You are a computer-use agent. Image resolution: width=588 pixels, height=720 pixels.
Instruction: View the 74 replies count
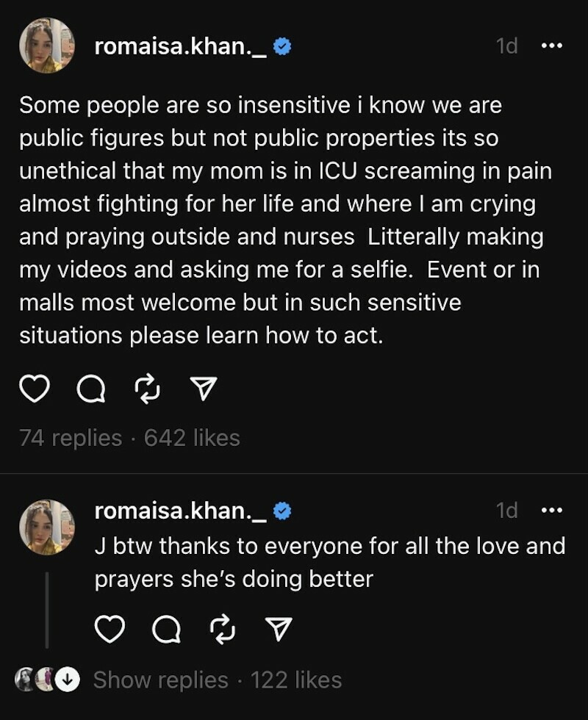click(x=71, y=438)
